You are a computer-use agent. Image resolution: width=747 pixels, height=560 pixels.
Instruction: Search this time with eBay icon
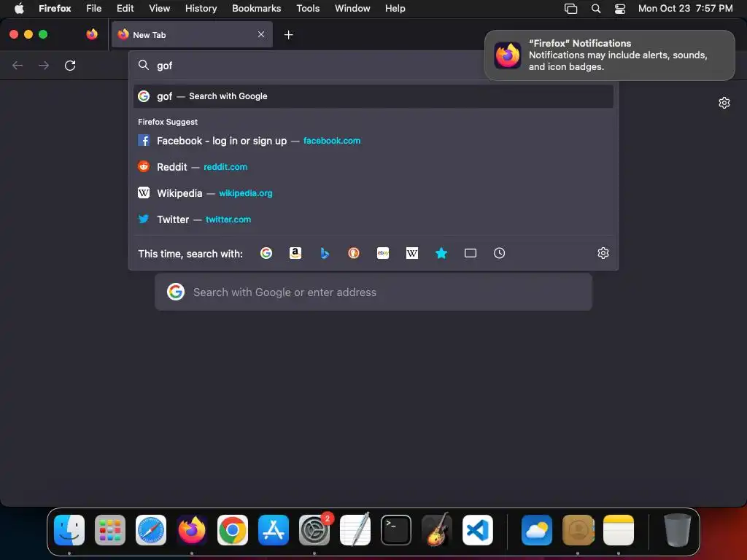tap(383, 253)
